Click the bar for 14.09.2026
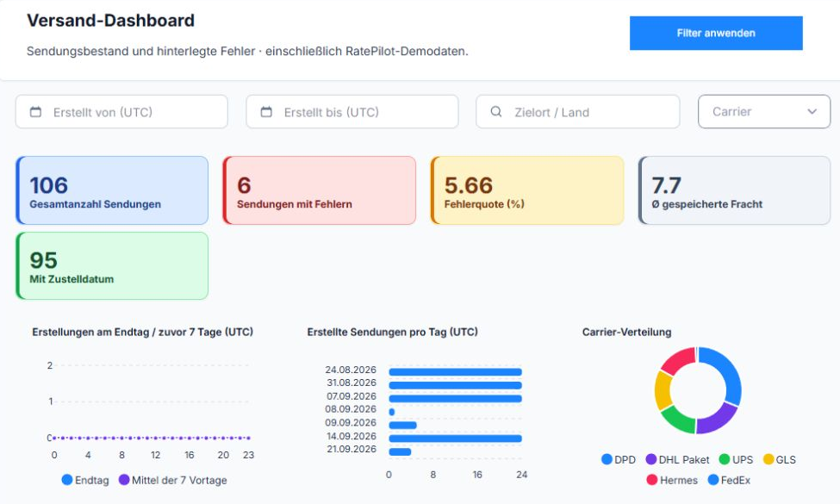The height and width of the screenshot is (504, 840). coord(456,439)
